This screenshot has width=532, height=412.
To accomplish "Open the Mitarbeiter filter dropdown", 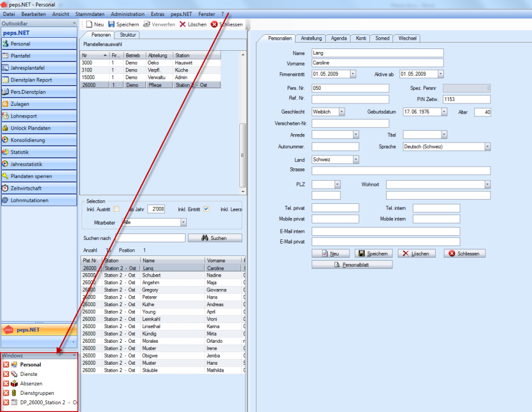I will (x=183, y=222).
